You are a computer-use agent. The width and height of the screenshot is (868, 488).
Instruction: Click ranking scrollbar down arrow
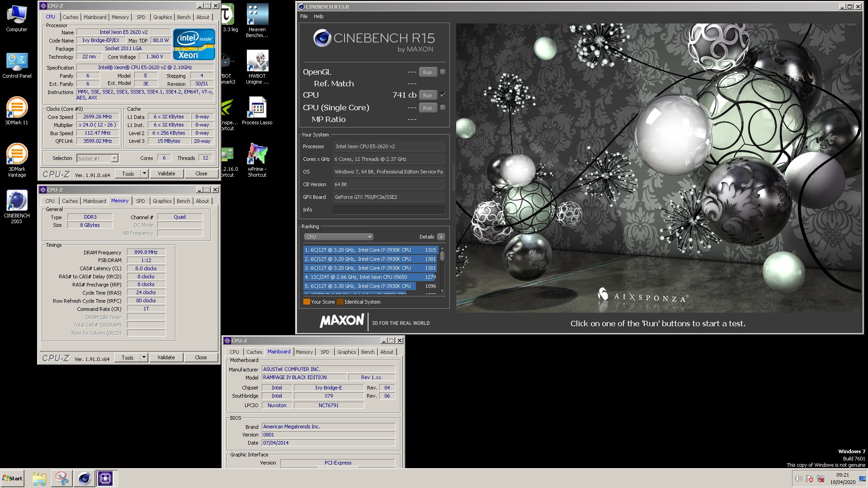(442, 291)
